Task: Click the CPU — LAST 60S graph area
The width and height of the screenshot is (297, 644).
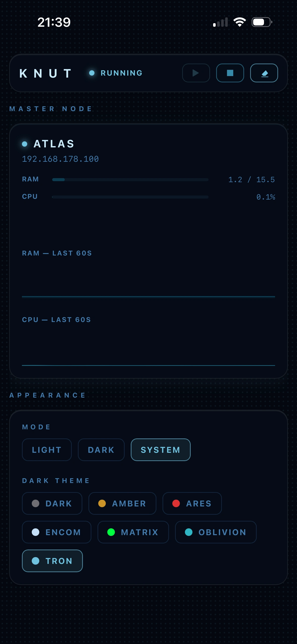Action: tap(148, 348)
